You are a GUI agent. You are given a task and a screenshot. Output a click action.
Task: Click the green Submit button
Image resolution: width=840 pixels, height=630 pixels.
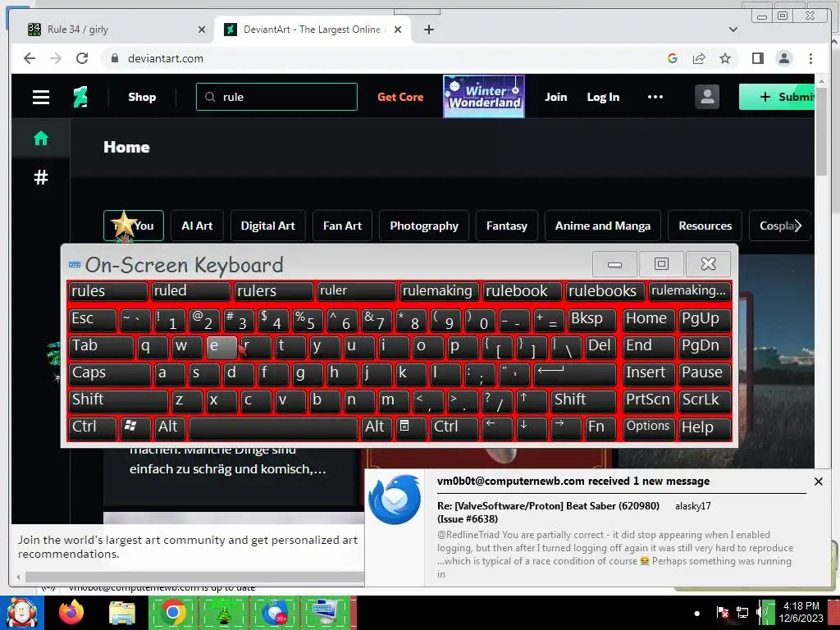[777, 97]
